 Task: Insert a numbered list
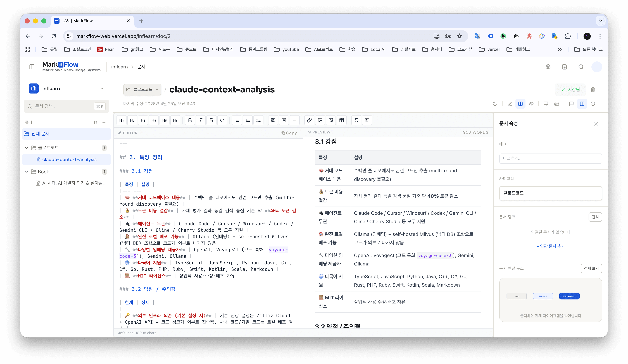coord(248,120)
